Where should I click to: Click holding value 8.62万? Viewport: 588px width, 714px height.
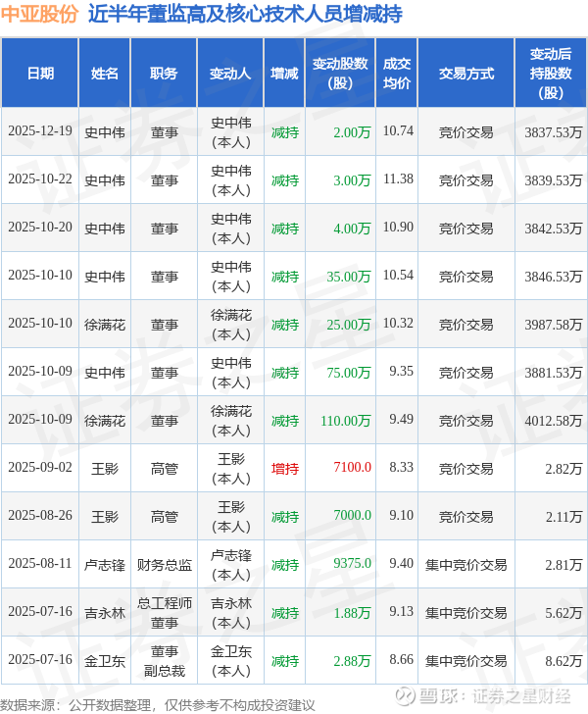(x=563, y=661)
